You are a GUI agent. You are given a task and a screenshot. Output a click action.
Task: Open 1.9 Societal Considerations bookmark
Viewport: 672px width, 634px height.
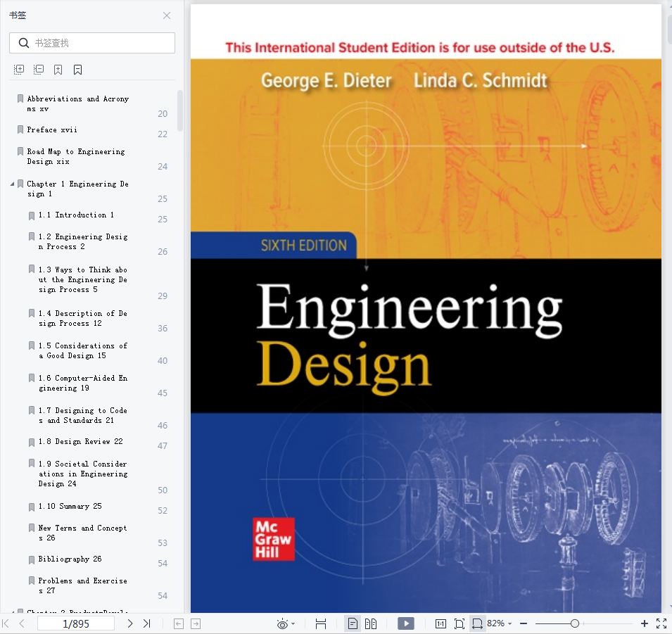coord(83,474)
